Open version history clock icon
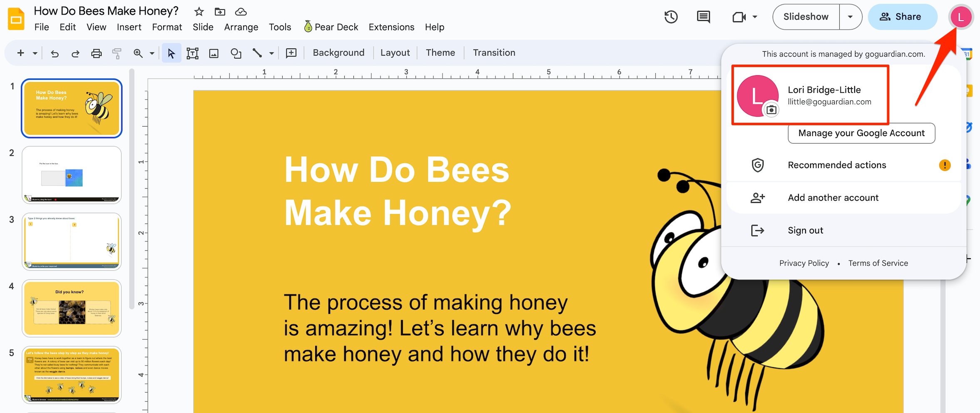 pos(671,17)
